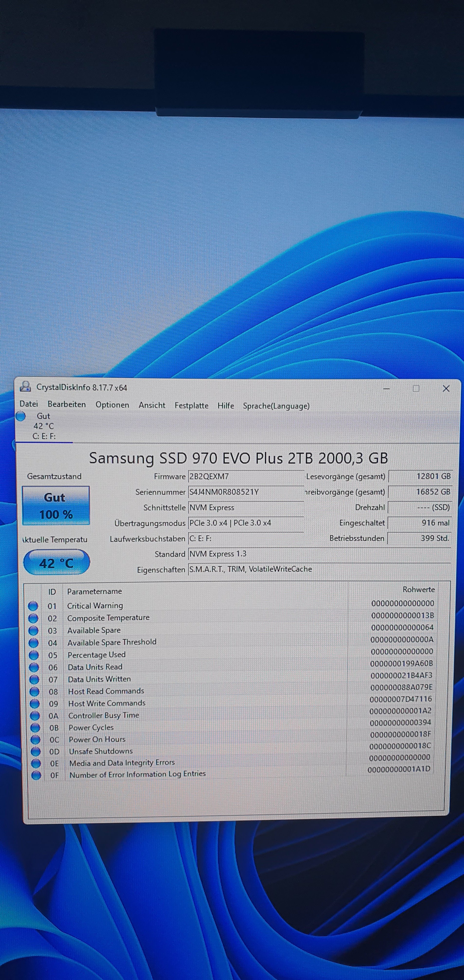
Task: Select the Gut 42 °C drive tab
Action: coord(43,426)
